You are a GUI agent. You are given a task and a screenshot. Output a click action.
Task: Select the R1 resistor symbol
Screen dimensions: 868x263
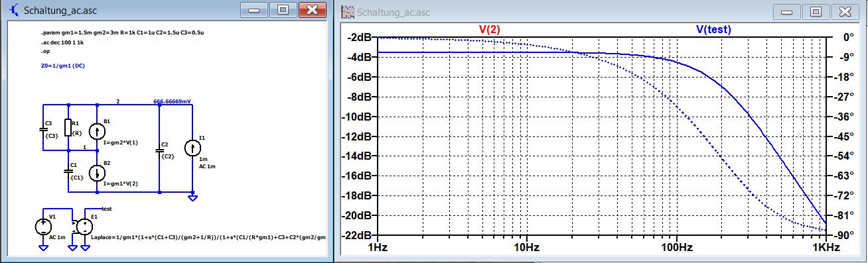(x=68, y=127)
